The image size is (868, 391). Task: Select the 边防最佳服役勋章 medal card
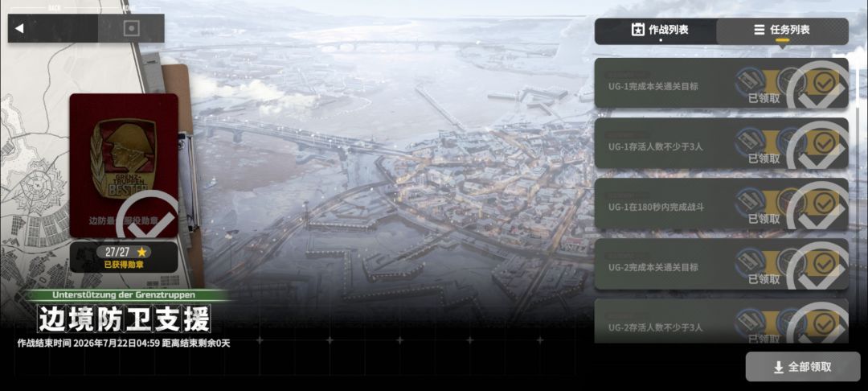click(124, 166)
